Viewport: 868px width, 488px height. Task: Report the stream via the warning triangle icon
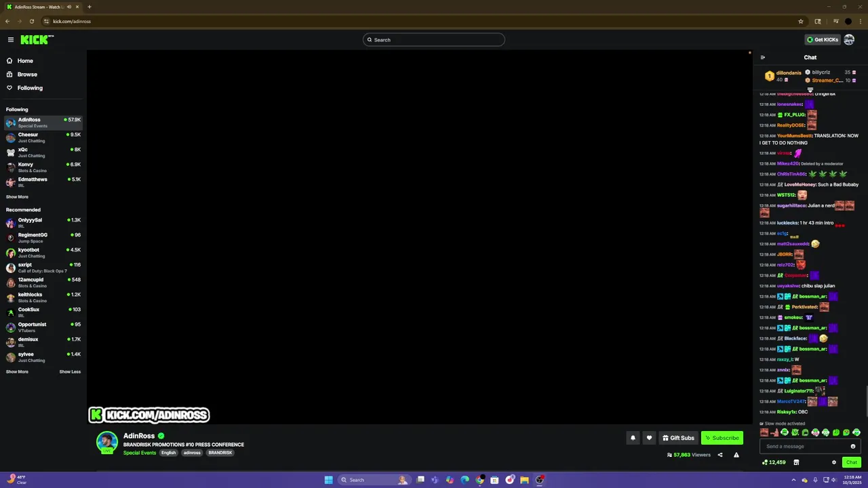[x=736, y=455]
